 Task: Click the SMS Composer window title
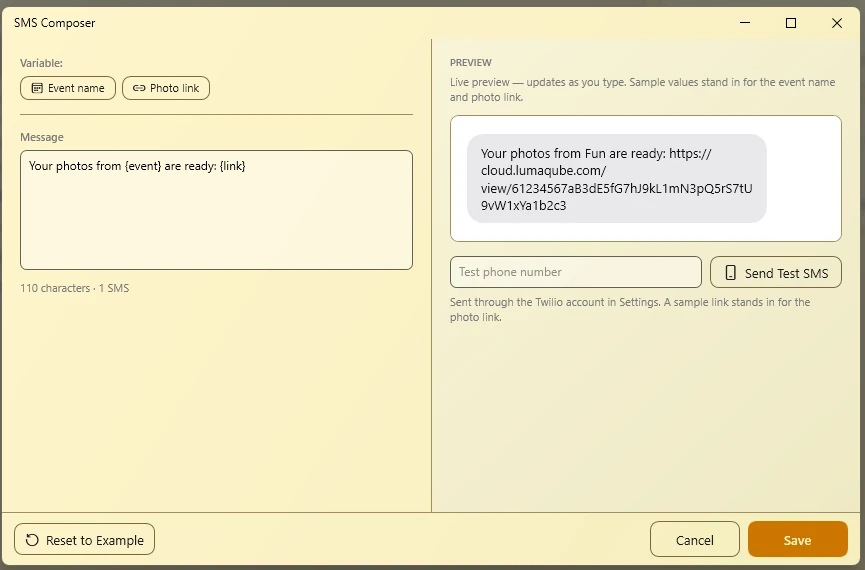[x=55, y=23]
